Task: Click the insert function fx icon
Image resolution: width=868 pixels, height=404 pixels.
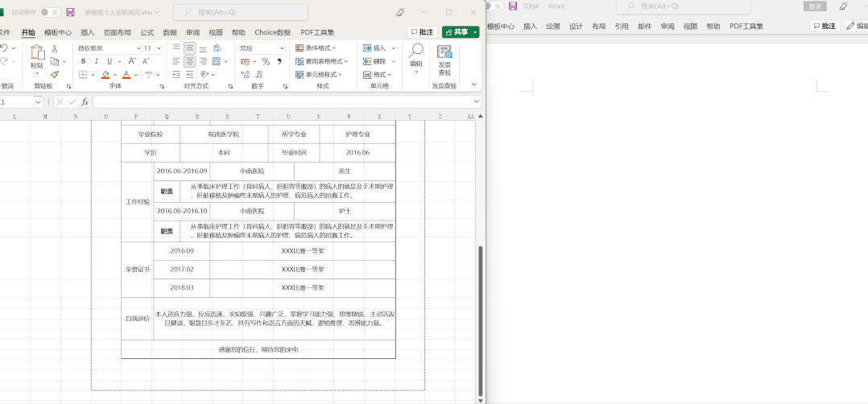Action: 85,102
